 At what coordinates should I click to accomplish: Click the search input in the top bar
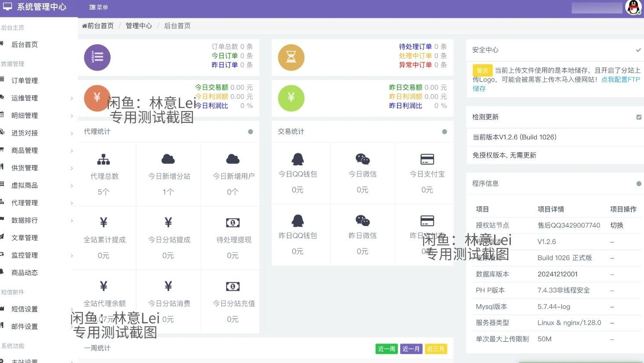(597, 7)
